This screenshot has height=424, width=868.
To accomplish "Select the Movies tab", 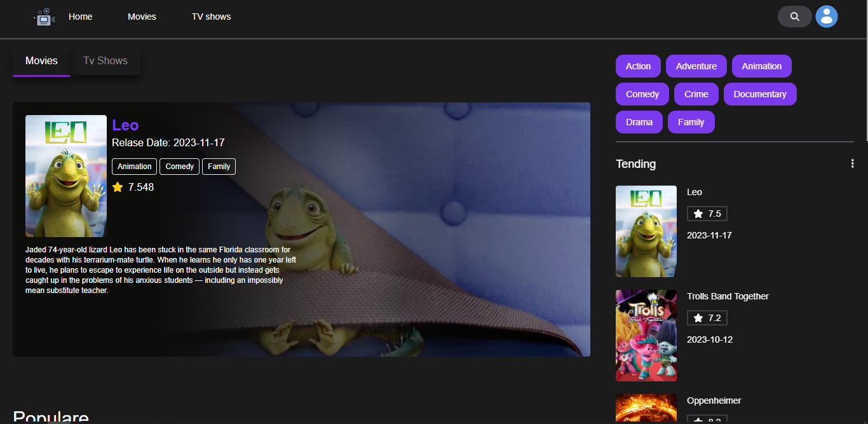I will 41,61.
